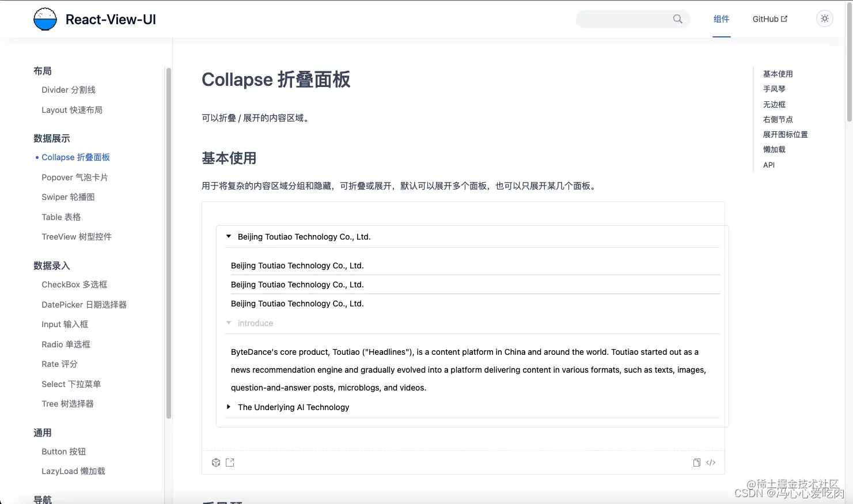This screenshot has width=853, height=504.
Task: Jump to 展开图标位置 anchor in outline
Action: 786,134
